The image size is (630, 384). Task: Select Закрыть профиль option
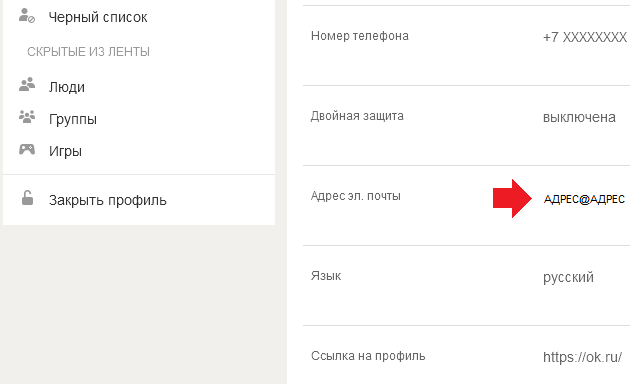pyautogui.click(x=108, y=200)
